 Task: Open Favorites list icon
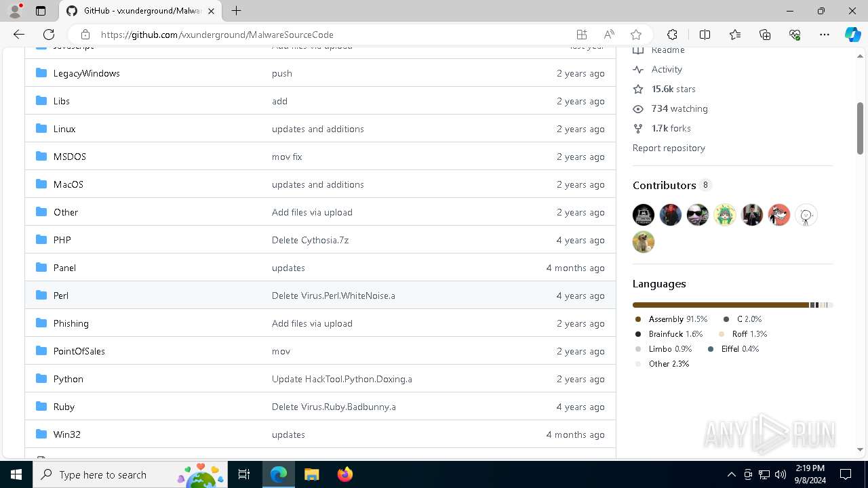735,35
